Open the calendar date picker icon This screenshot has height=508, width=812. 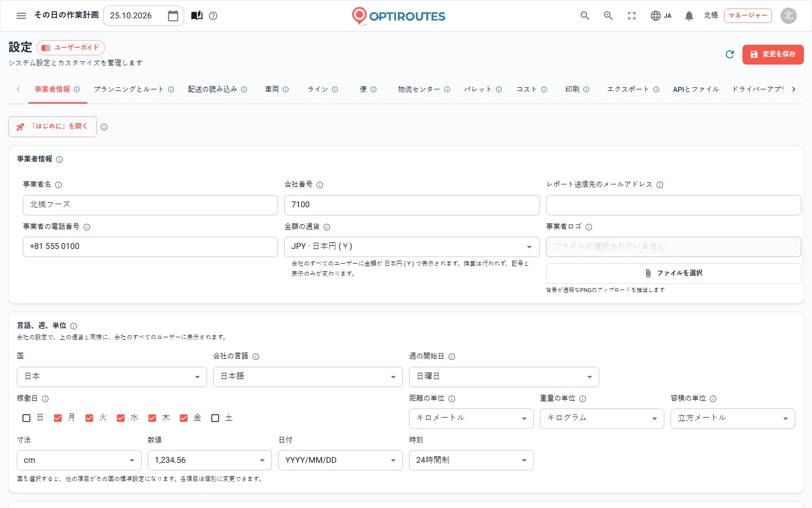(x=173, y=16)
